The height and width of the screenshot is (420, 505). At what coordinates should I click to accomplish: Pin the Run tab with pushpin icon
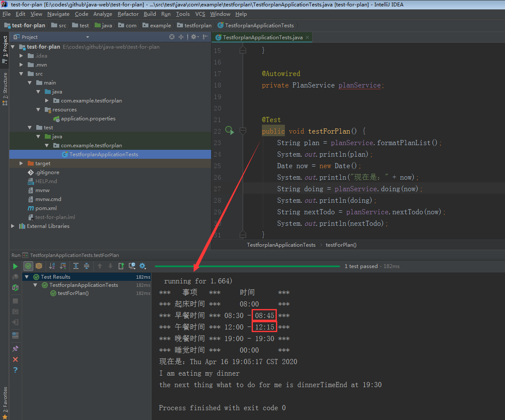point(15,349)
